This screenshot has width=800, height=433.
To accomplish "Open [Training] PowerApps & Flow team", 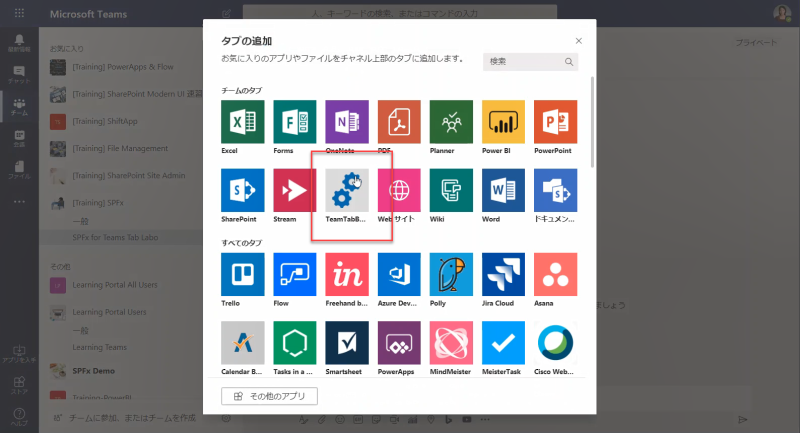I will tap(122, 67).
